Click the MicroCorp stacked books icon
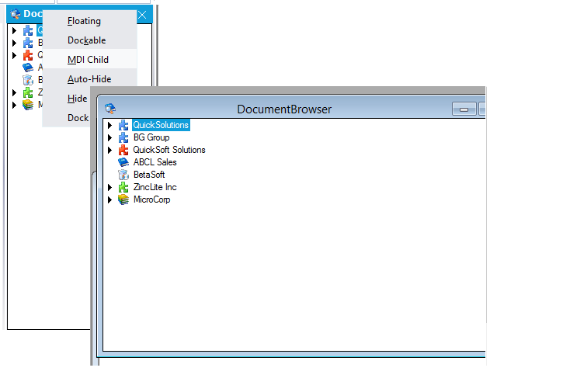The height and width of the screenshot is (392, 563). pos(123,199)
